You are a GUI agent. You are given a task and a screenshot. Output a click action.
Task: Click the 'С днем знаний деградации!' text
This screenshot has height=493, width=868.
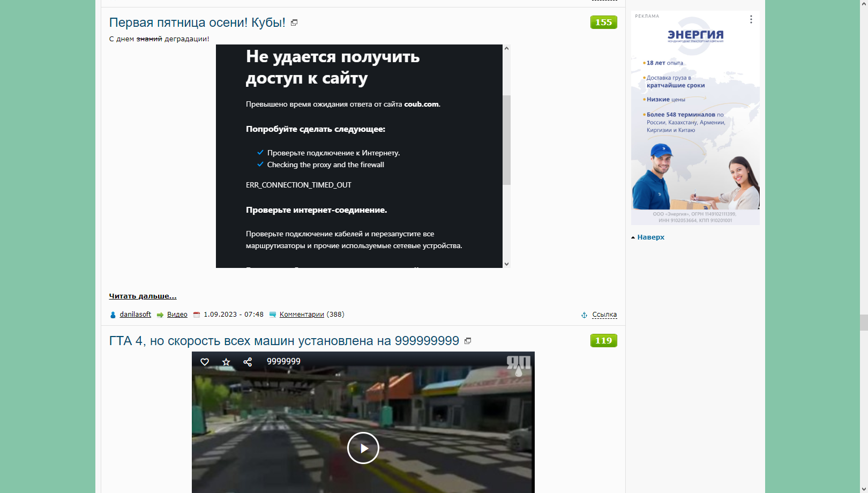159,39
